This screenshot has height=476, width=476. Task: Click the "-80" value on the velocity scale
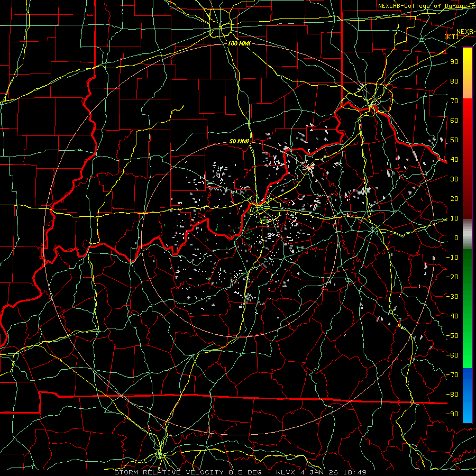[452, 395]
